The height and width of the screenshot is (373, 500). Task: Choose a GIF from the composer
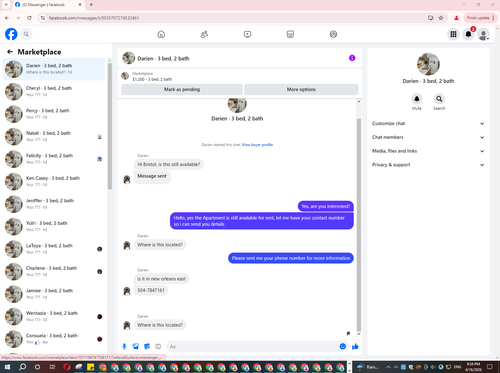coord(158,346)
